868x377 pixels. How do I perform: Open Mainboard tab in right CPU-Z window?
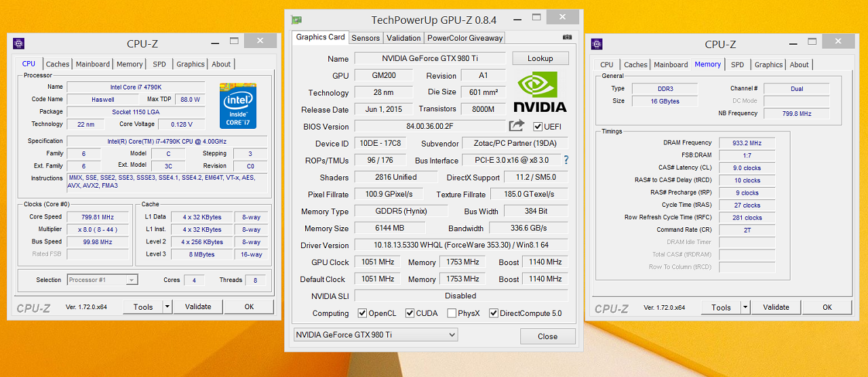[671, 64]
